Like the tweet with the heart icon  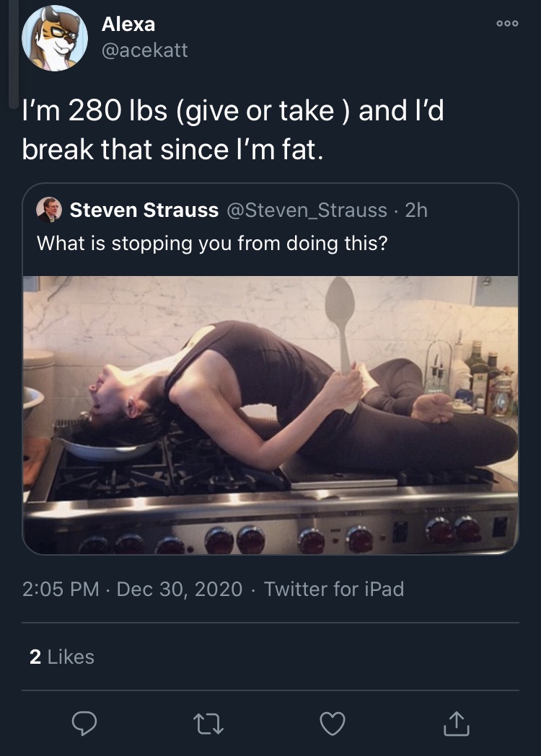[333, 724]
